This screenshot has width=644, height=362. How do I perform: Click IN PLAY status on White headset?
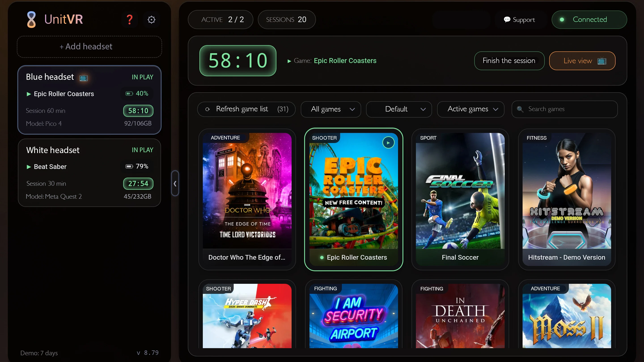[142, 150]
